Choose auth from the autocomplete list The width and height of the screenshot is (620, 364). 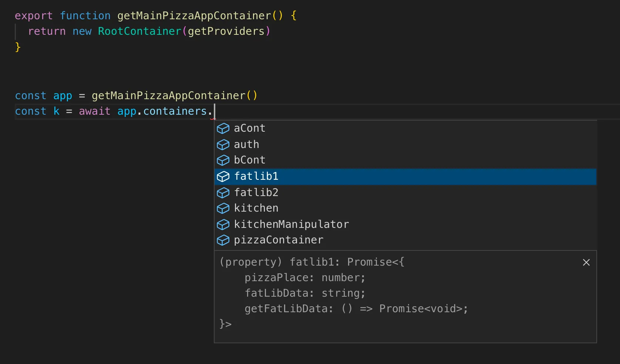point(246,145)
